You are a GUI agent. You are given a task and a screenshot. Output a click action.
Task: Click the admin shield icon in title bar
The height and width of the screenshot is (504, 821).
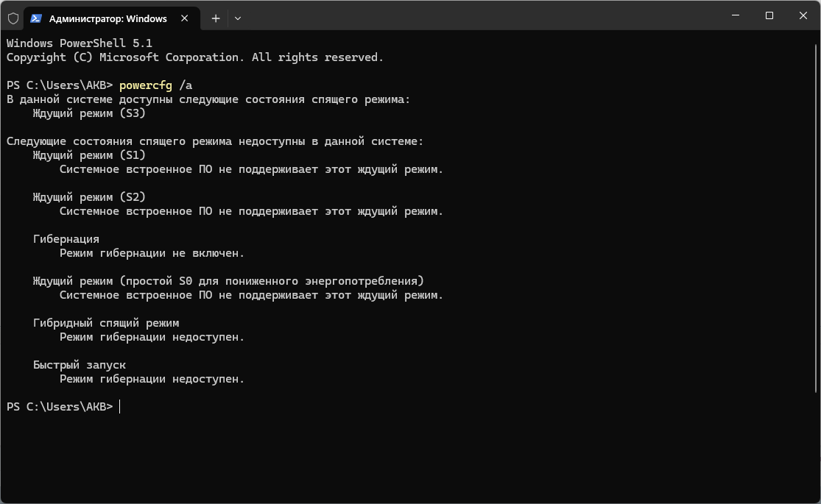click(13, 19)
